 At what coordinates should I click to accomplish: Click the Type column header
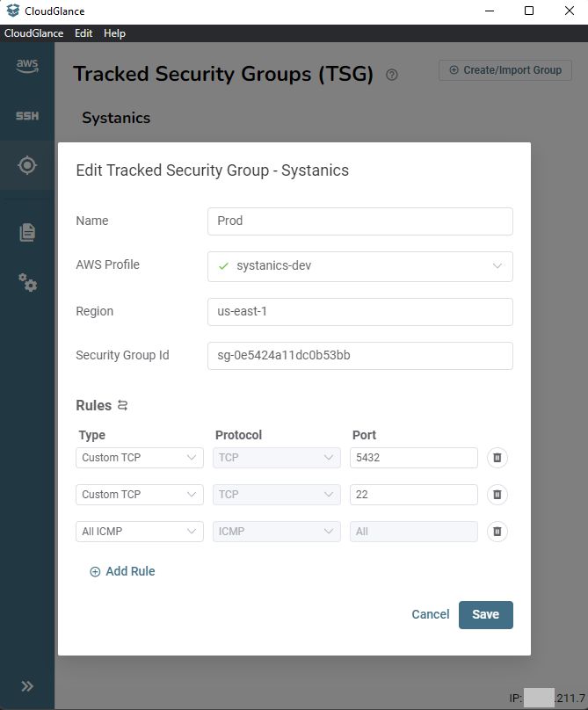(92, 435)
